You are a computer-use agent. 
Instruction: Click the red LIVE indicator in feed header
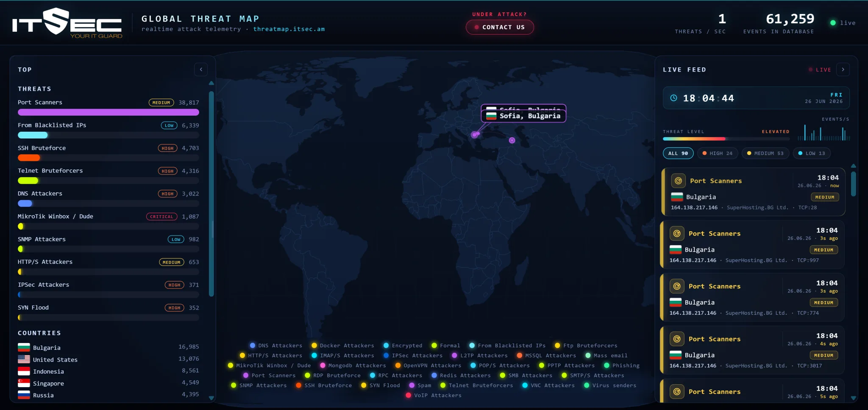coord(820,69)
